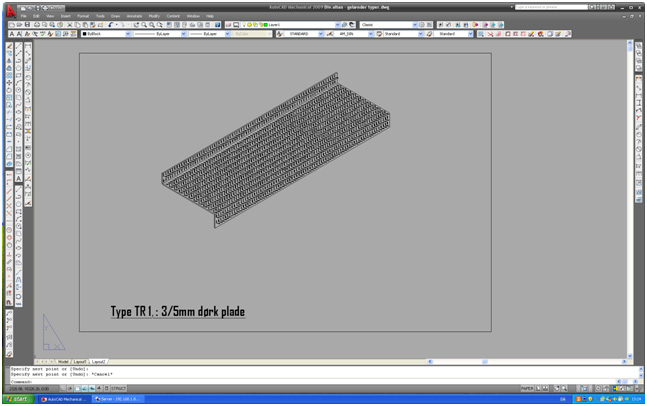Screen dimensions: 647x406
Task: Open the Tool Palettes window icon
Action: click(184, 25)
